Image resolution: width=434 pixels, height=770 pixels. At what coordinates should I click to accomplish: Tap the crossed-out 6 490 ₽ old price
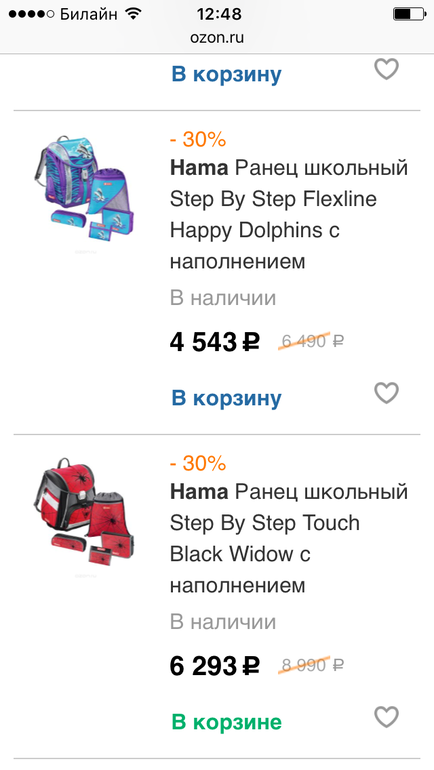tap(311, 341)
